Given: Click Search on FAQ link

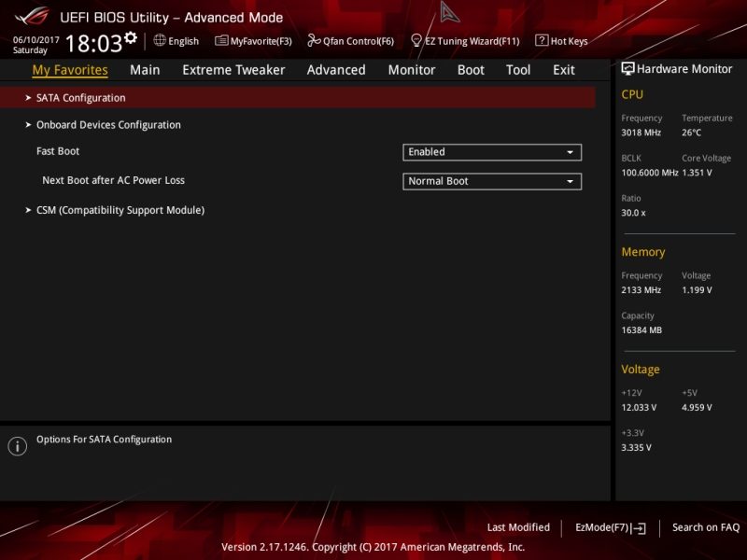Looking at the screenshot, I should (x=706, y=527).
